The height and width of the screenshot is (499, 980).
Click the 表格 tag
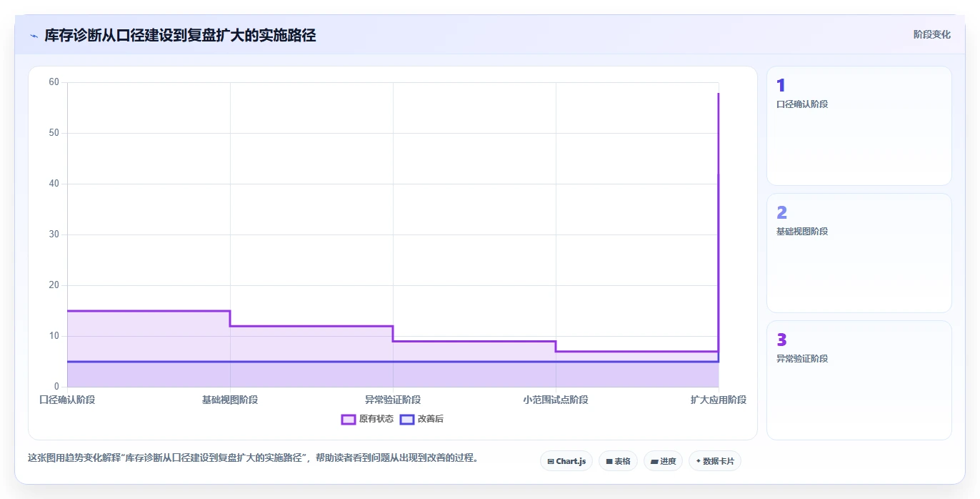(x=618, y=461)
